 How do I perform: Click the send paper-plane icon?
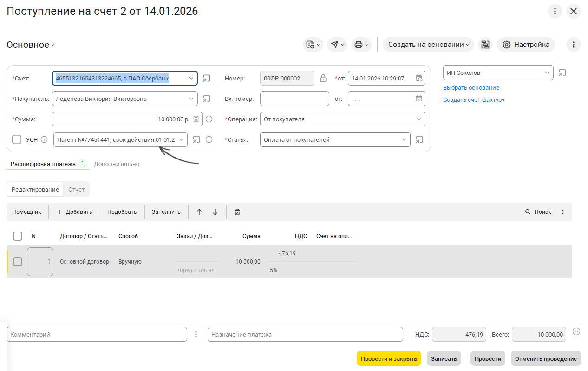click(334, 45)
